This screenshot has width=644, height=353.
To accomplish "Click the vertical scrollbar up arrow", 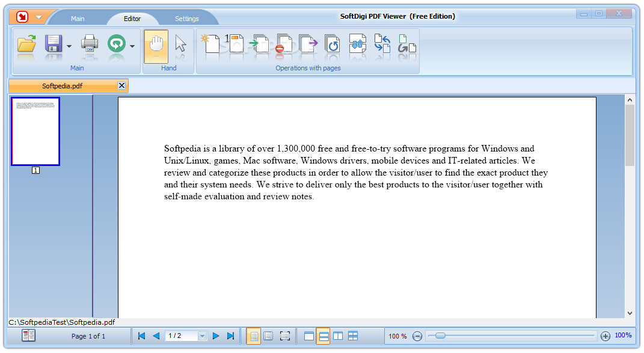I will pos(630,100).
